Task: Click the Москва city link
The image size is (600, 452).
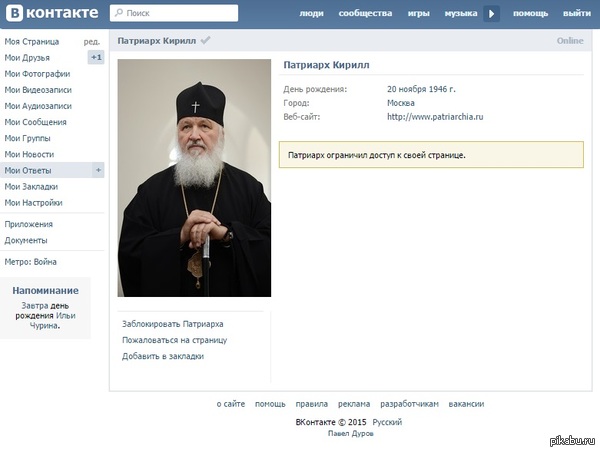Action: pos(400,103)
